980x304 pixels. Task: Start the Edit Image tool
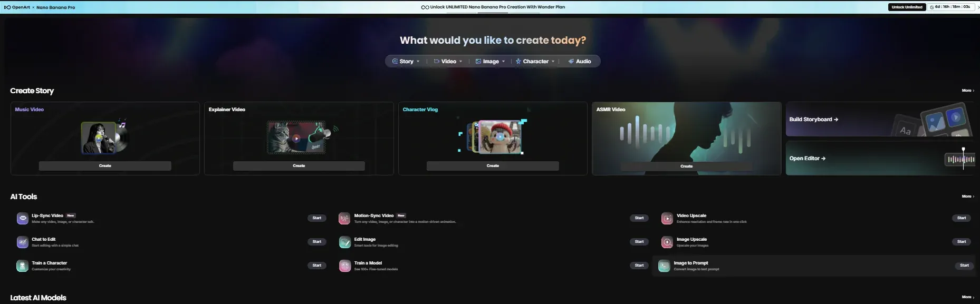click(x=639, y=242)
